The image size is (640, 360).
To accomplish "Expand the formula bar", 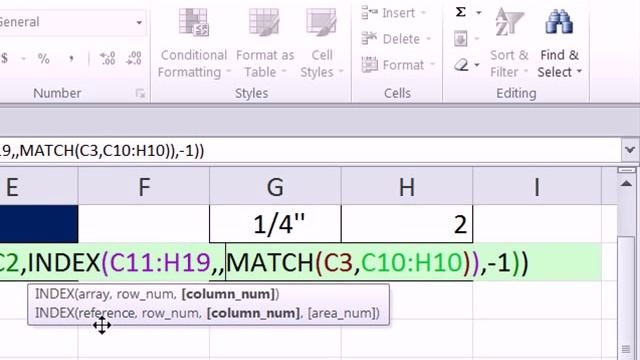I will point(630,150).
